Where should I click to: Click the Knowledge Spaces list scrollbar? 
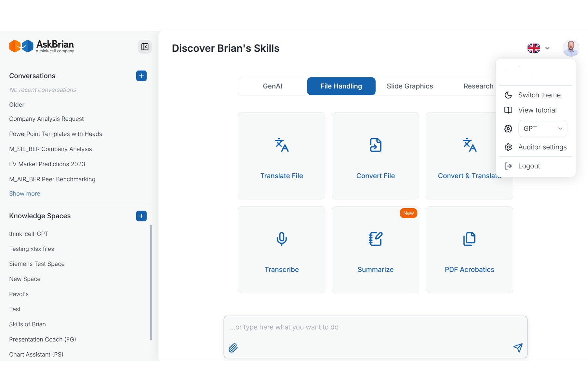pyautogui.click(x=151, y=282)
